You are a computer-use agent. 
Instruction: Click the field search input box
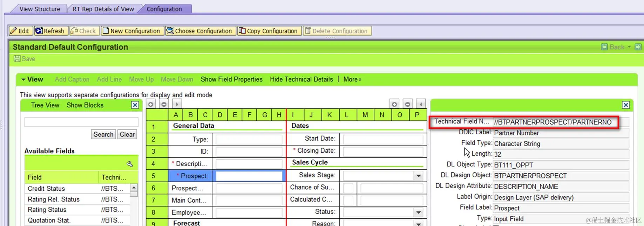pyautogui.click(x=81, y=122)
